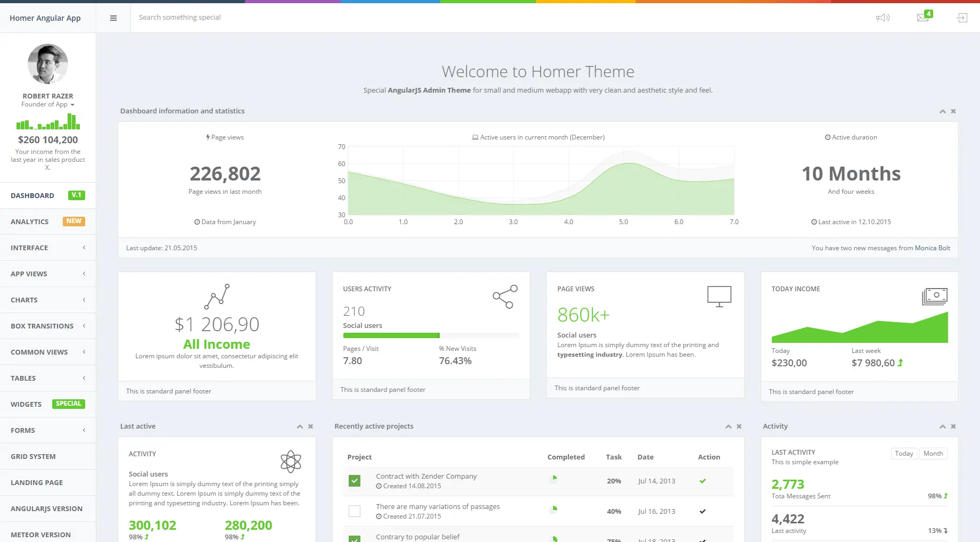980x542 pixels.
Task: Click the Today button in Last Activity
Action: pos(904,454)
